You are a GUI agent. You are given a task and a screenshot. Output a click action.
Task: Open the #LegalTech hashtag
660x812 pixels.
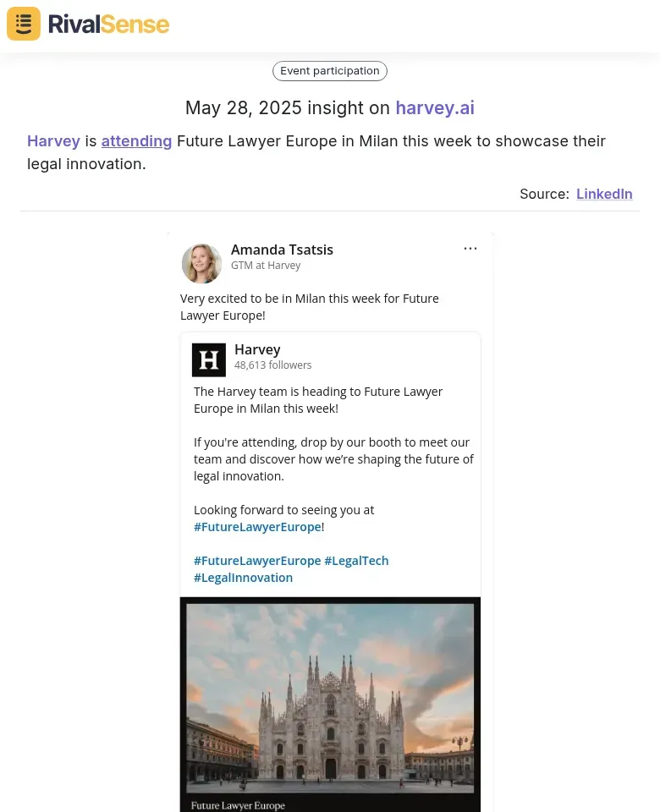[x=356, y=561]
